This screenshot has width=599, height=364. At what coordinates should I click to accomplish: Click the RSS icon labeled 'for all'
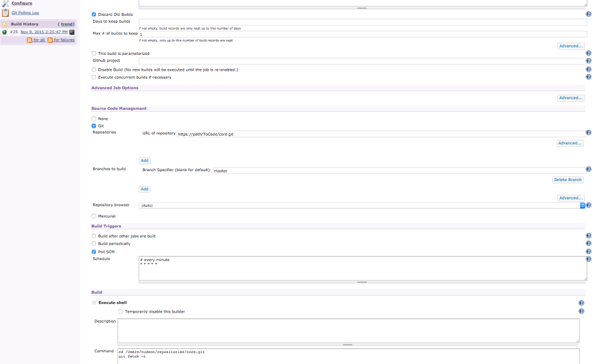(x=29, y=40)
